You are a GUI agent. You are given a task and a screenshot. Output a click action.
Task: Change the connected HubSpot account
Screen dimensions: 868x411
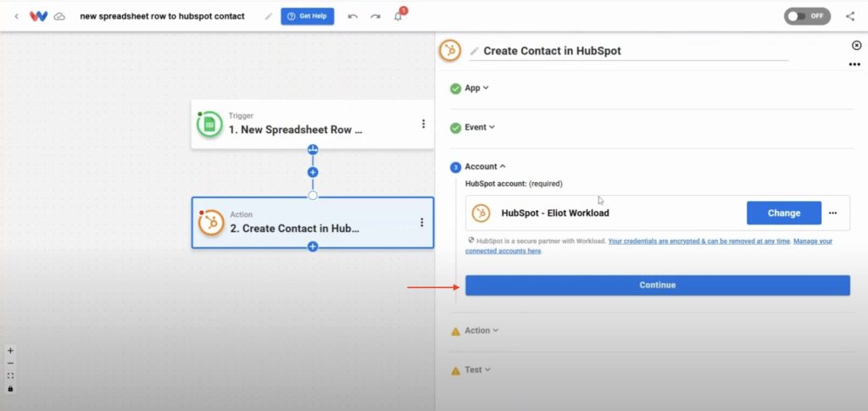(x=784, y=213)
